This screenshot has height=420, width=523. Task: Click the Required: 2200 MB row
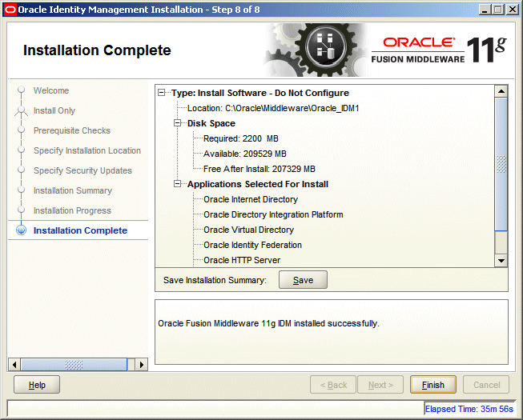[x=241, y=138]
